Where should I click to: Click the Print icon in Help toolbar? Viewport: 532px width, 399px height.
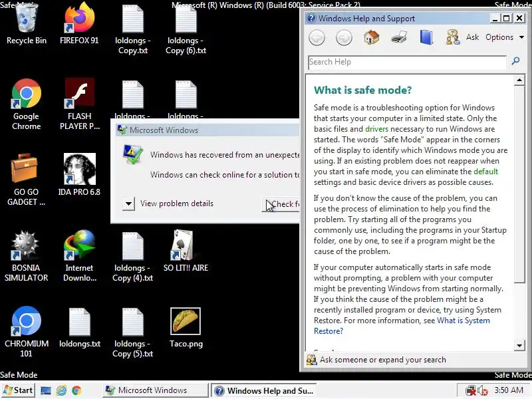point(399,37)
